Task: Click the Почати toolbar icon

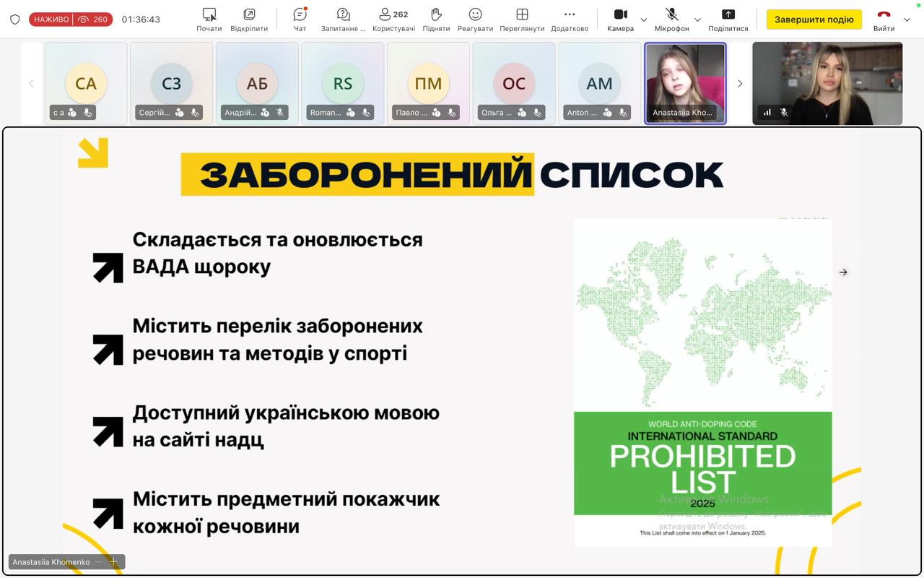Action: point(209,20)
